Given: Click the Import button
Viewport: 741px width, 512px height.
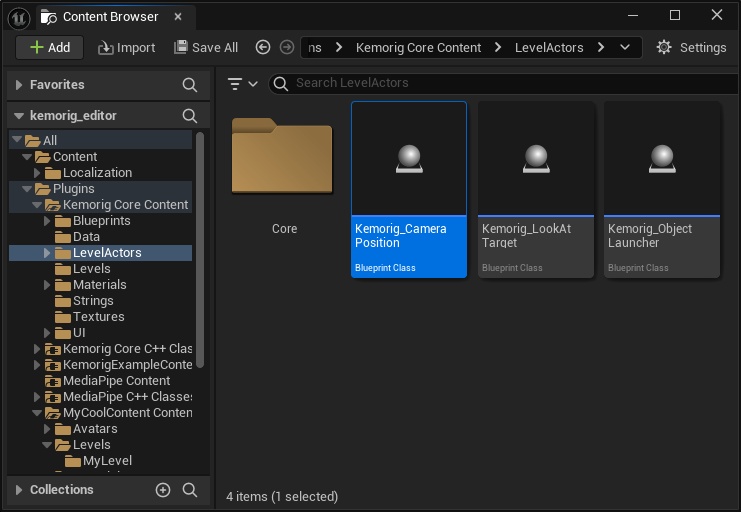Looking at the screenshot, I should [126, 47].
